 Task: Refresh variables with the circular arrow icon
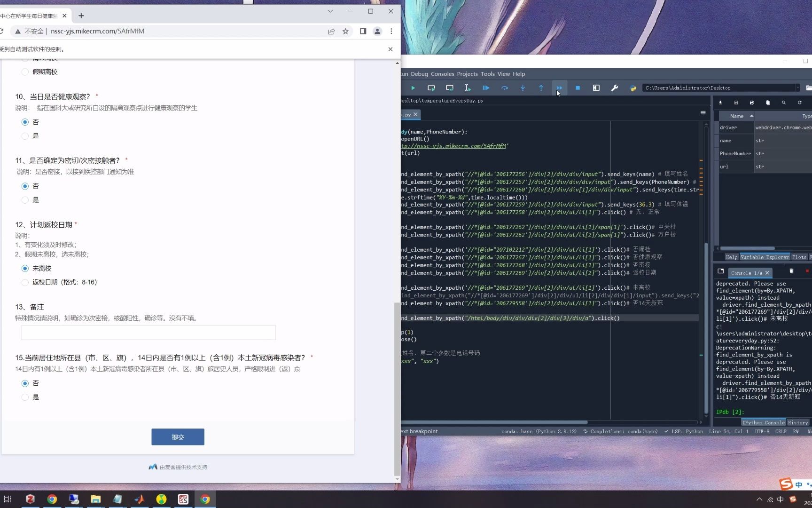(x=799, y=103)
